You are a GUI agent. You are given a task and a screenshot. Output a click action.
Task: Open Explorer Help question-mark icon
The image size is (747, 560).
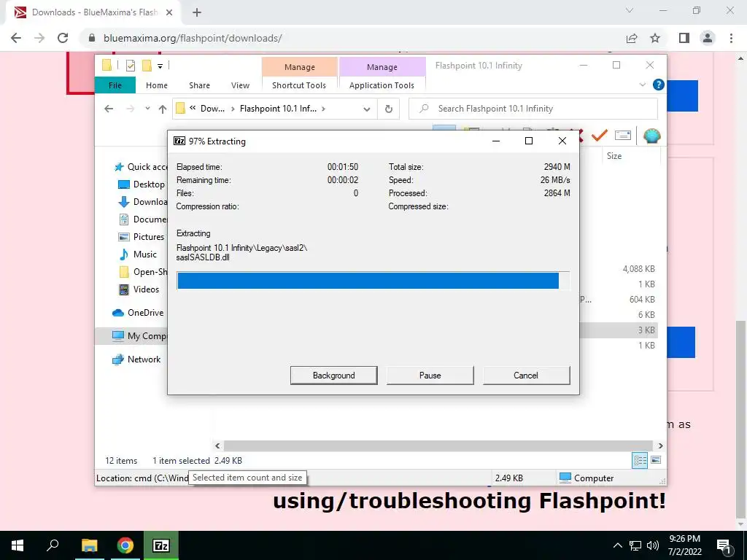[x=659, y=85]
